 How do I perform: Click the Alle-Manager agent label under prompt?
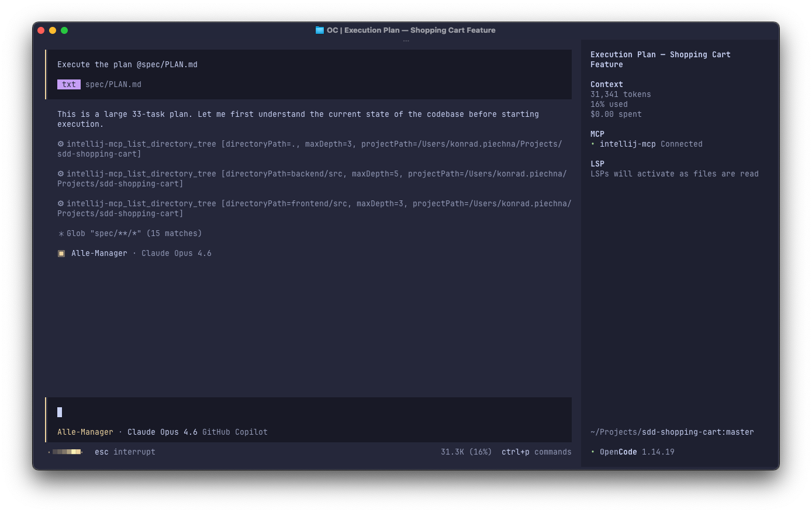coord(85,432)
